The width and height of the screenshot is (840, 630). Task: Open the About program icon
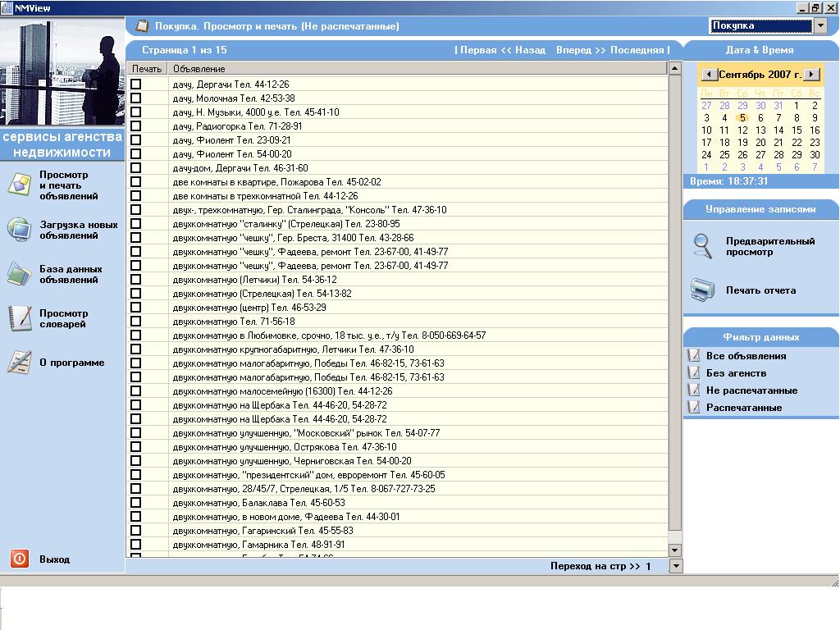pyautogui.click(x=20, y=362)
